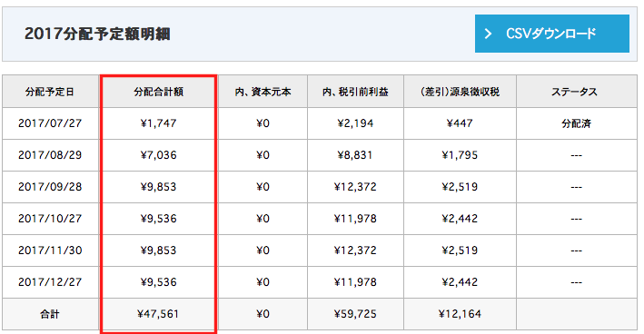The height and width of the screenshot is (334, 644).
Task: Click the (差引)源泉徴収税 column header
Action: point(460,92)
